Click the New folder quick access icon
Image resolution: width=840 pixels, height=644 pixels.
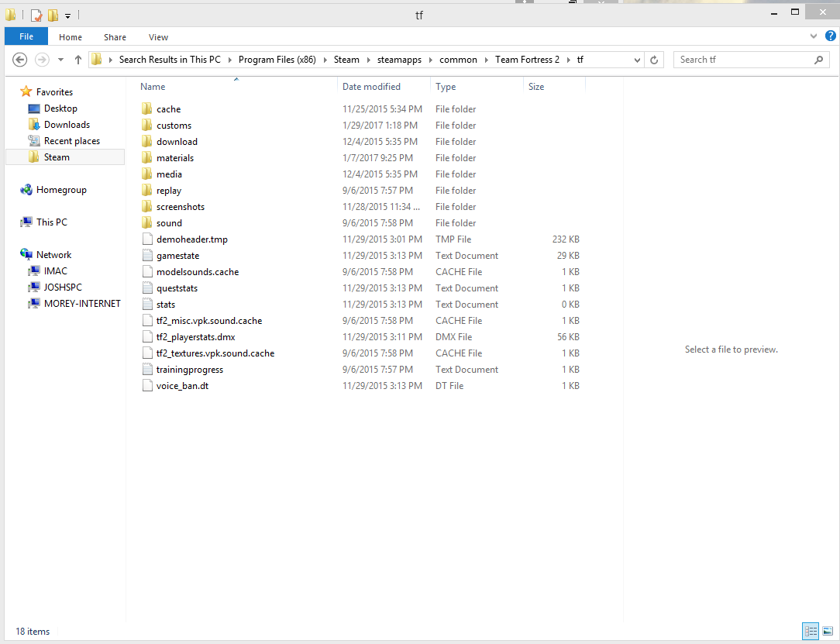pyautogui.click(x=53, y=15)
